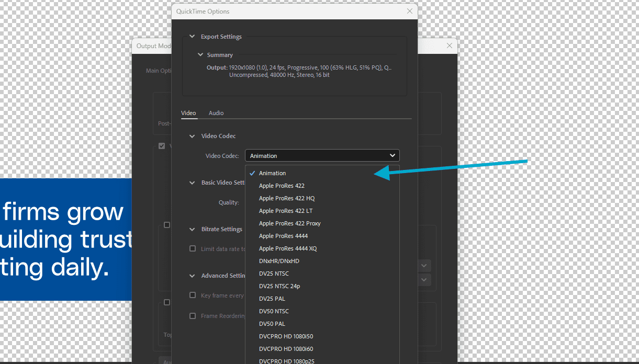Click the Output summary text line
The width and height of the screenshot is (639, 364).
pyautogui.click(x=299, y=67)
